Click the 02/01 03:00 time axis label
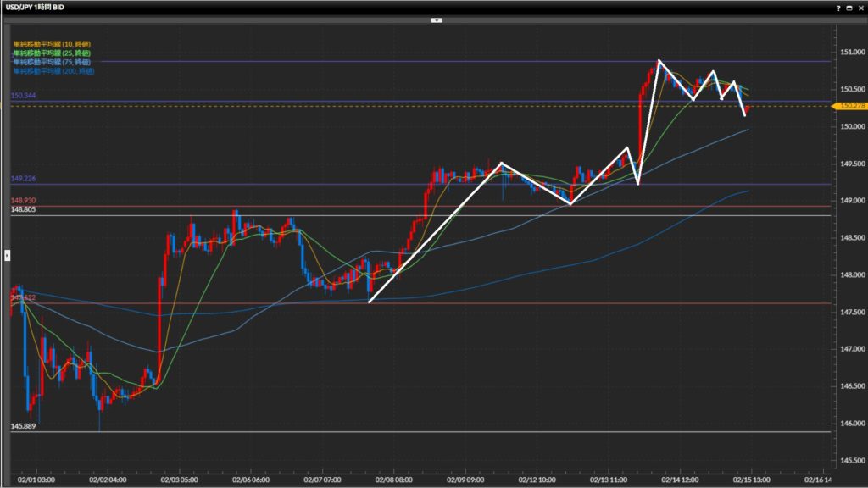Screen dimensions: 868x488 point(36,479)
